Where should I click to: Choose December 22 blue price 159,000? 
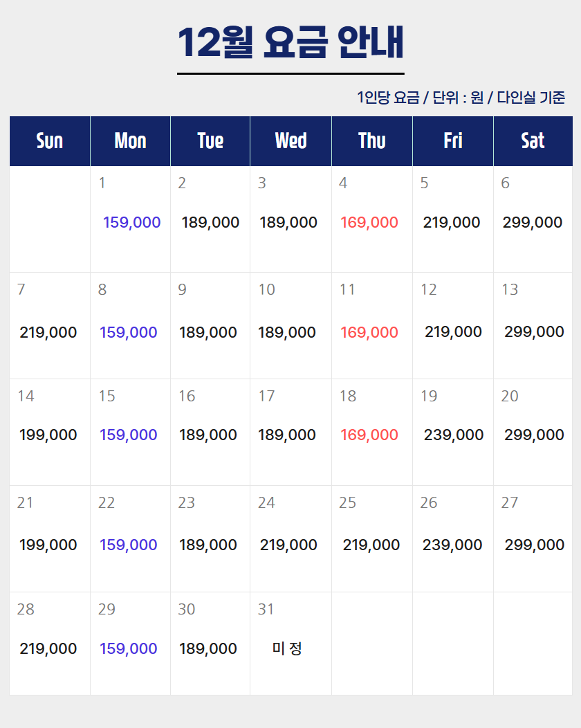(129, 545)
